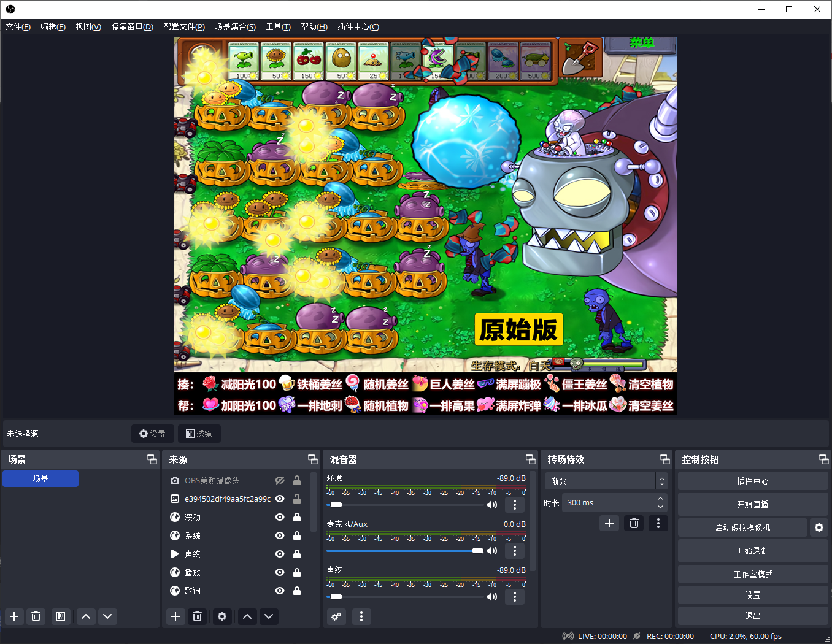Click the 开始录制 button

click(752, 551)
